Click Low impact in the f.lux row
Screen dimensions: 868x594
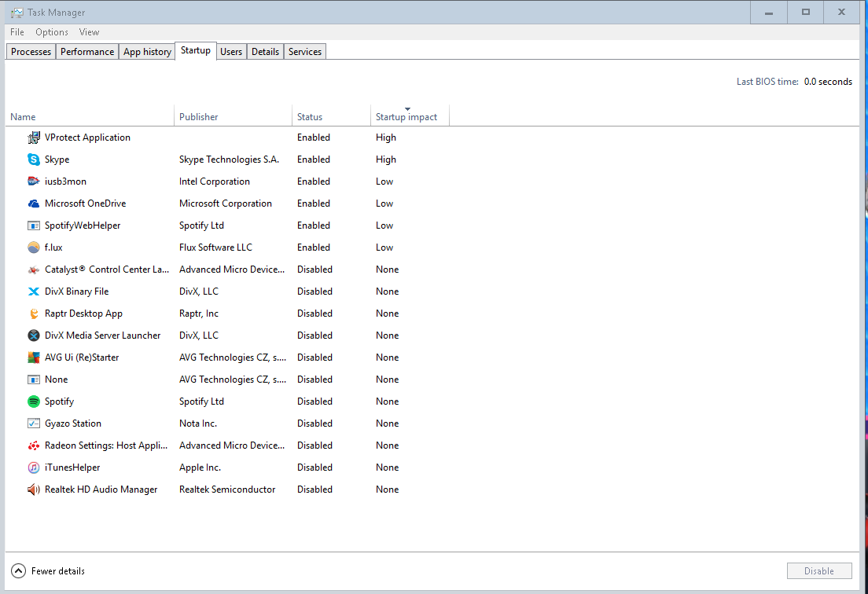pyautogui.click(x=384, y=247)
